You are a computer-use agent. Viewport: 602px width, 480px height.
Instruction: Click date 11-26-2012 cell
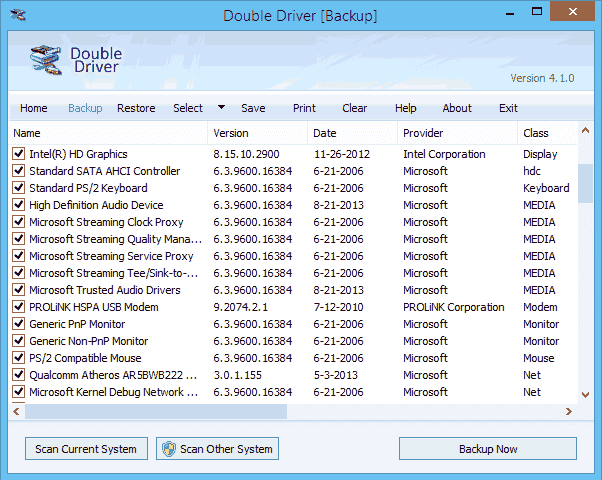342,154
